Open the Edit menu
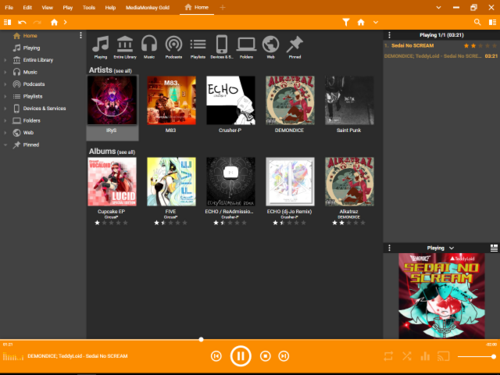This screenshot has width=500, height=375. coord(27,7)
